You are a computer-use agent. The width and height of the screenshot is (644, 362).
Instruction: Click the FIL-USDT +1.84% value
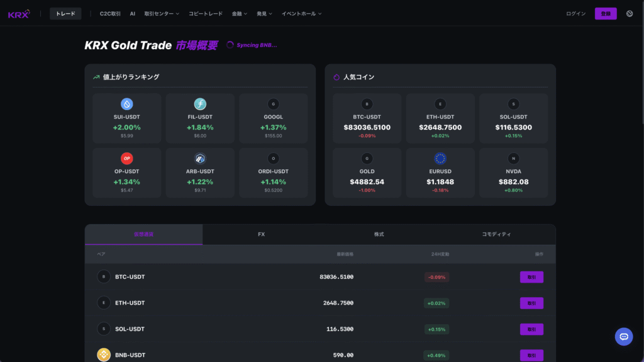coord(200,128)
